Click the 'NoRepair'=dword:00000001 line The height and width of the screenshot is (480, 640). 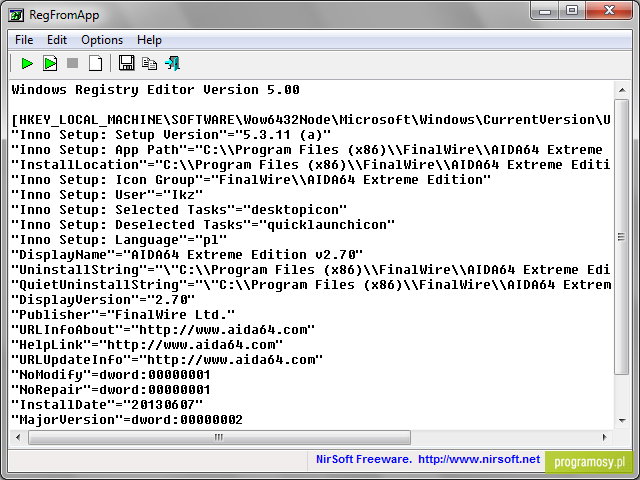click(x=111, y=390)
